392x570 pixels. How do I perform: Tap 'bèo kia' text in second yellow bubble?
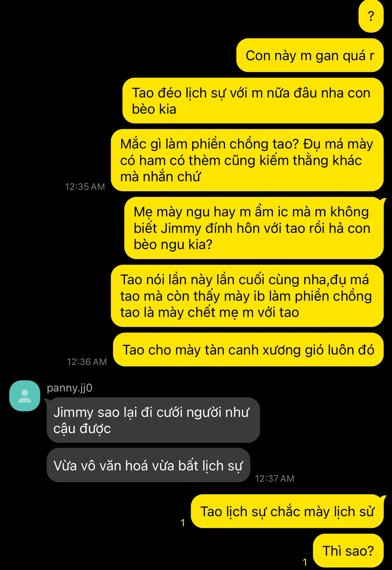(154, 109)
